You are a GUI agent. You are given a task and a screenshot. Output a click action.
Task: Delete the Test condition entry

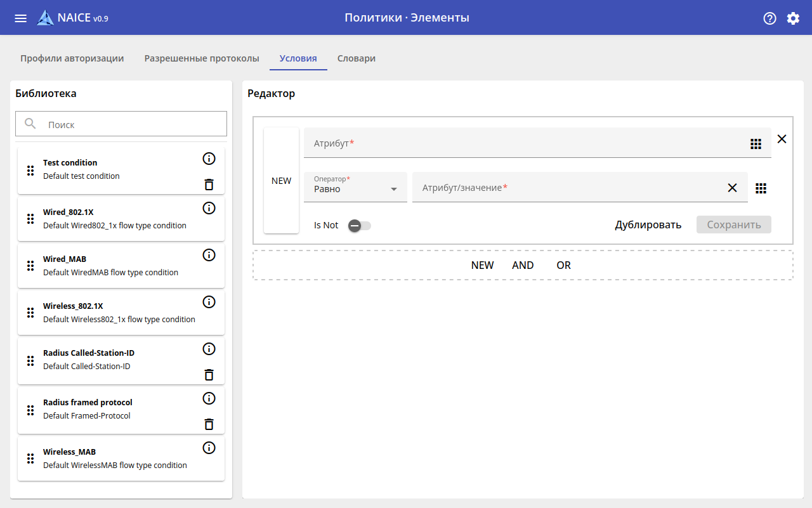click(x=209, y=185)
